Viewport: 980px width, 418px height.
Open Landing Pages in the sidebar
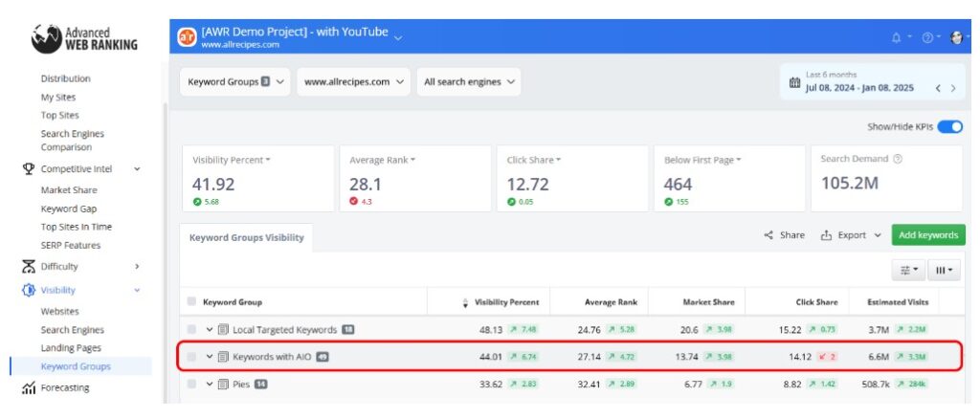[x=71, y=348]
